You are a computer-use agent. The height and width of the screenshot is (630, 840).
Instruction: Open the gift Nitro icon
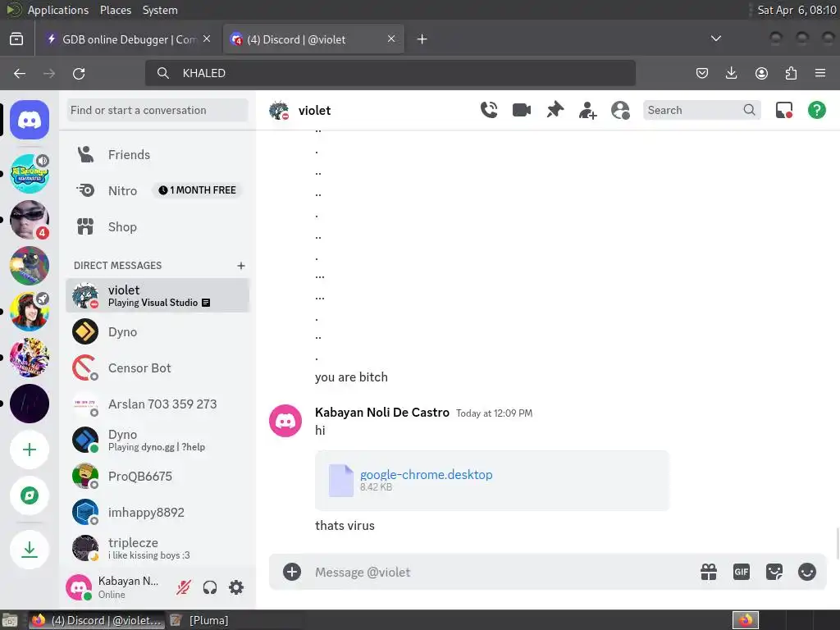click(709, 572)
